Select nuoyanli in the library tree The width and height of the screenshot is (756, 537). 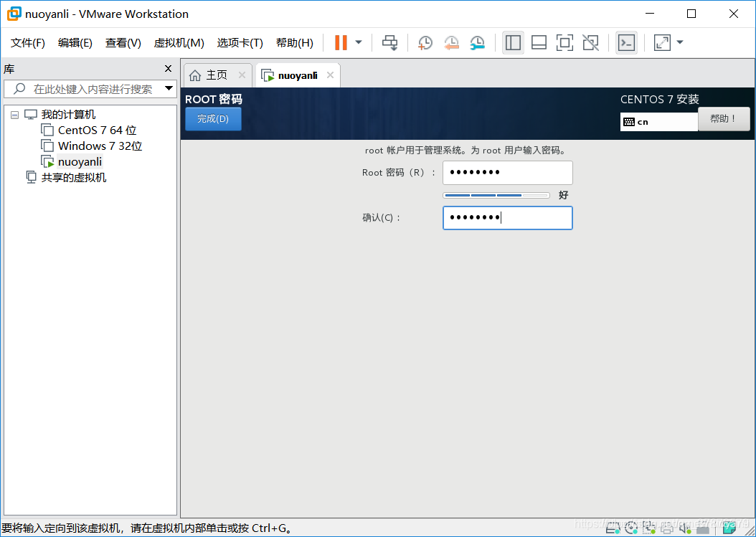coord(80,162)
